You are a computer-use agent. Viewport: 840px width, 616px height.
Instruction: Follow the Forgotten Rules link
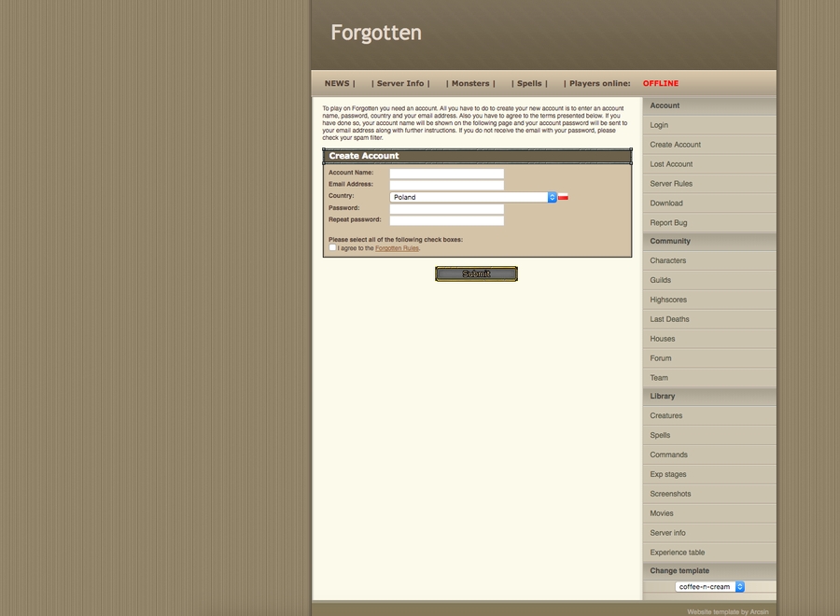397,248
